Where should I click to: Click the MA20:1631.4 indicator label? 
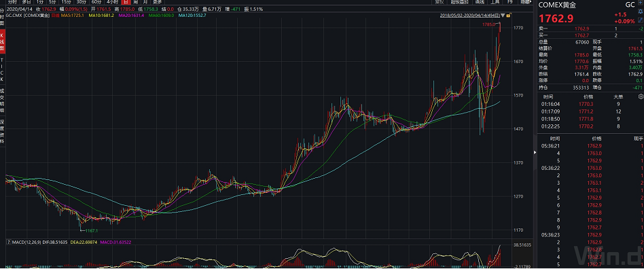(x=131, y=16)
